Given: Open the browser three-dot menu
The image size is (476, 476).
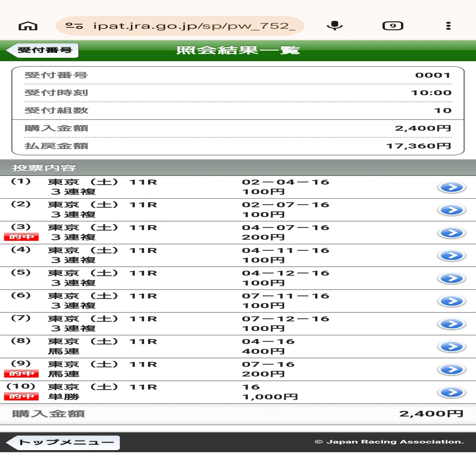Looking at the screenshot, I should coord(448,26).
